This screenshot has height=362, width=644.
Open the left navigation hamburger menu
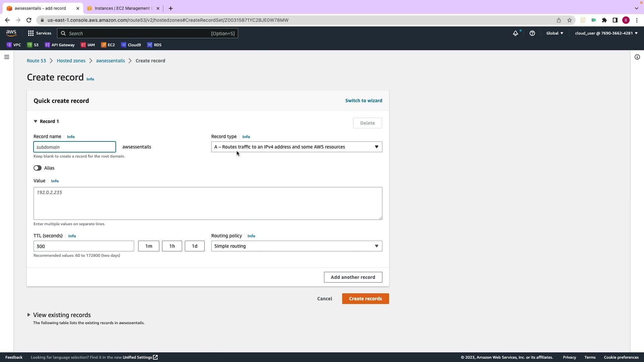coord(6,57)
